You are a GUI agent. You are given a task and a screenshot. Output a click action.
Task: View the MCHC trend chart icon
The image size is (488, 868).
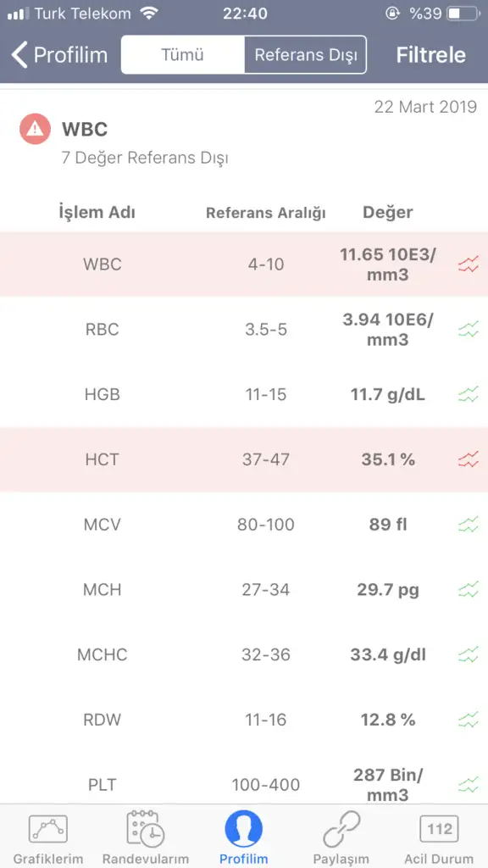(x=468, y=655)
